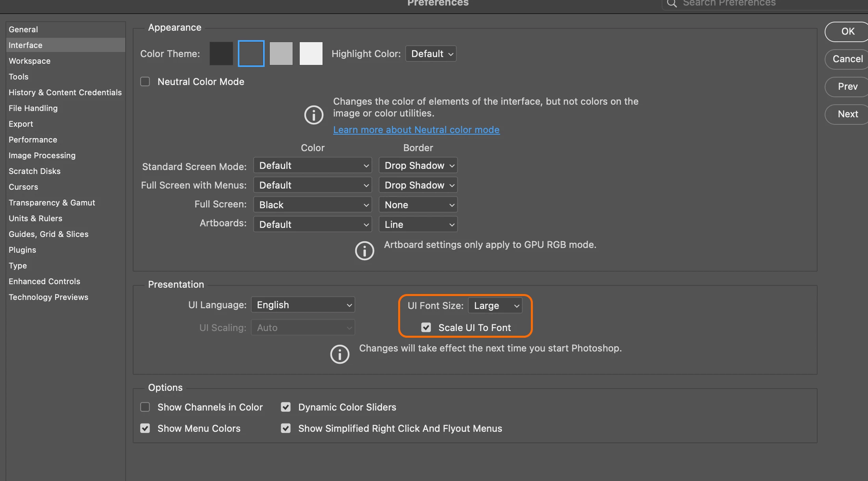Open the Highlight Color dropdown

pos(431,54)
